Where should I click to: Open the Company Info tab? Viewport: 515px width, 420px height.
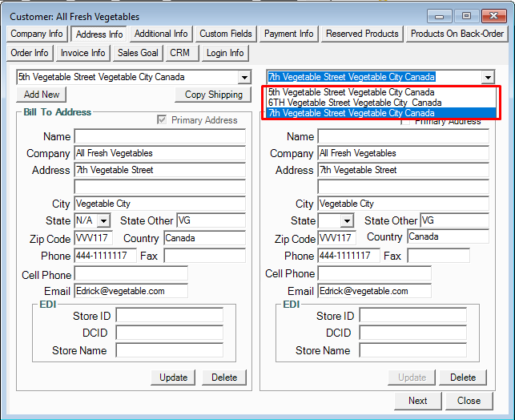(x=37, y=34)
